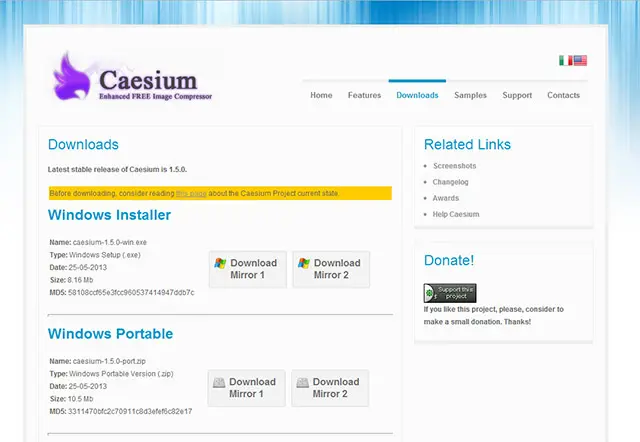
Task: Switch language using the US flag
Action: (x=580, y=61)
